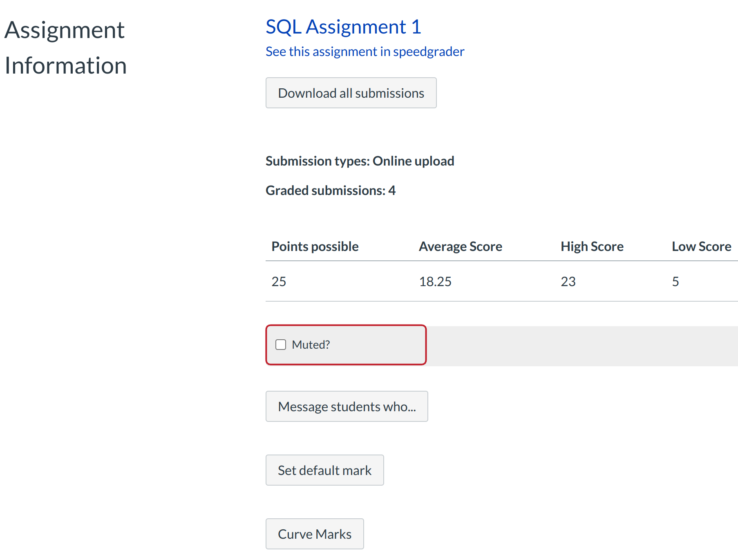Click the gray bar right of Muted?
Screen dimensions: 738x560
(580, 346)
